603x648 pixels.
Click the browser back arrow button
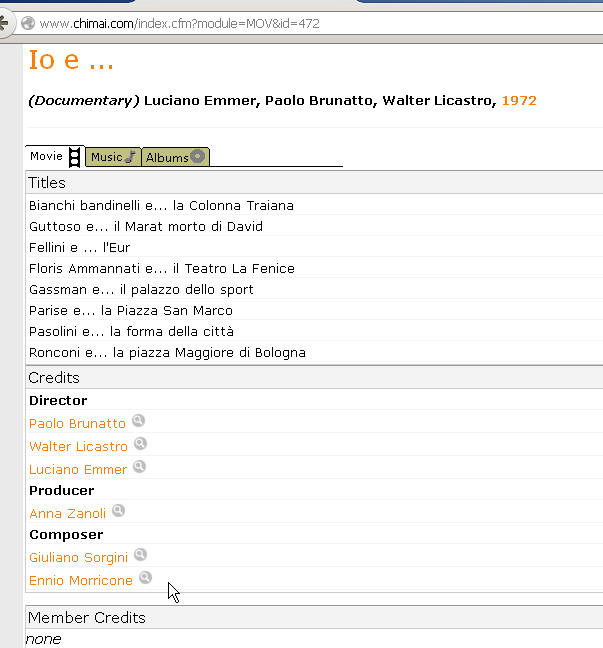(x=4, y=23)
